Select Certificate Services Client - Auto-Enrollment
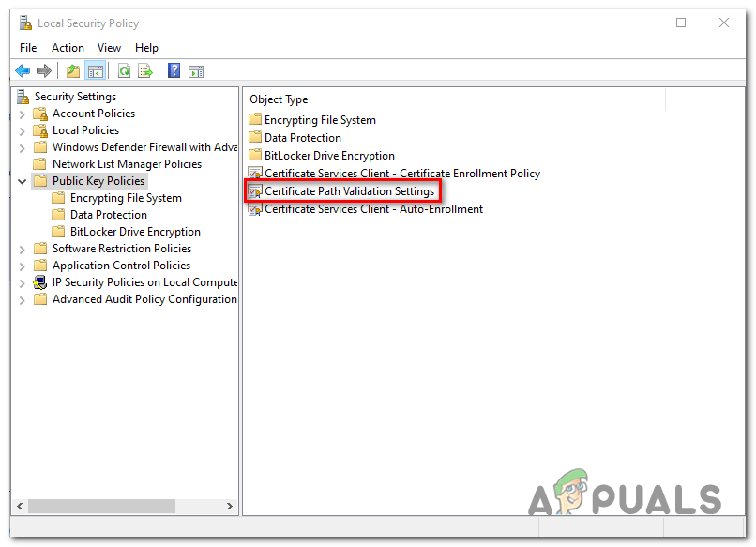The image size is (756, 547). pos(373,209)
